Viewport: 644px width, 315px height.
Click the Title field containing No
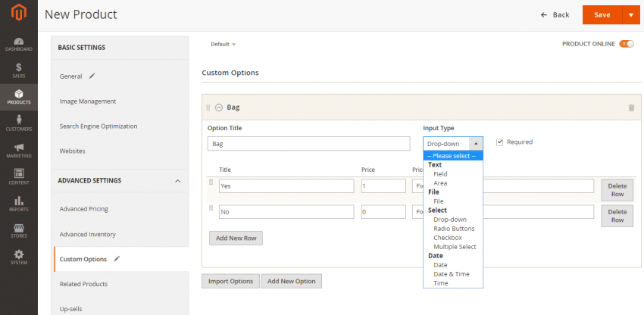[x=286, y=212]
